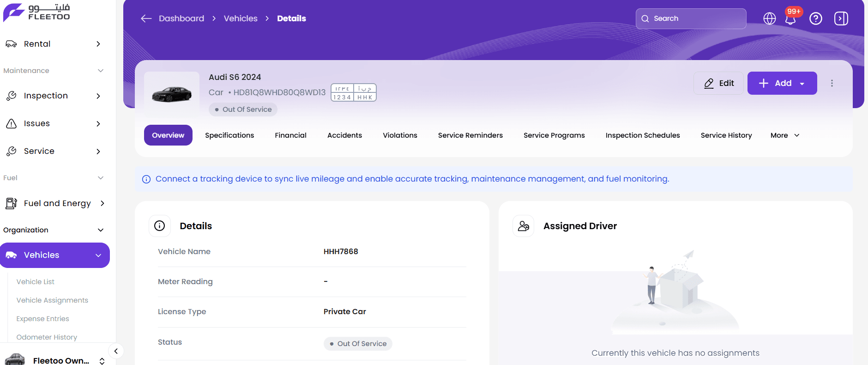Collapse the Maintenance section

pyautogui.click(x=100, y=71)
